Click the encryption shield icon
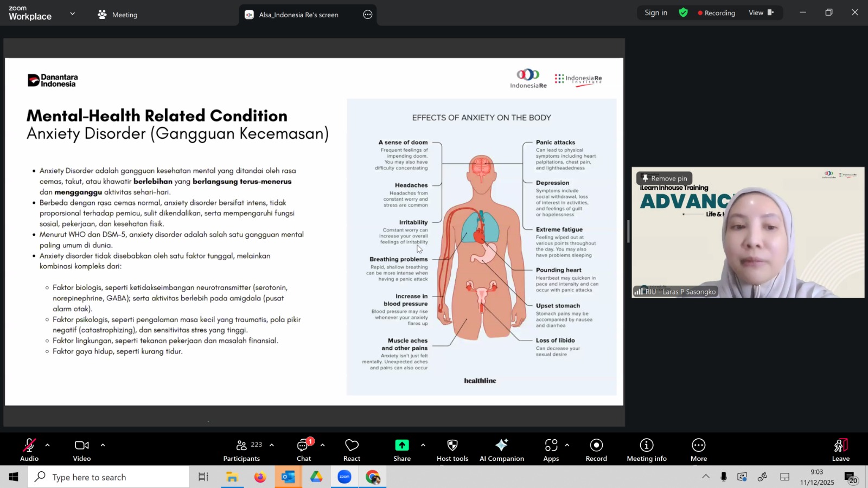 coord(683,13)
